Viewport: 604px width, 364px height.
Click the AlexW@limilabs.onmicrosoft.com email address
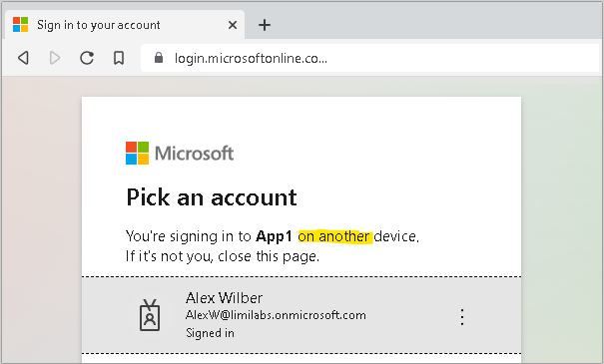(276, 315)
